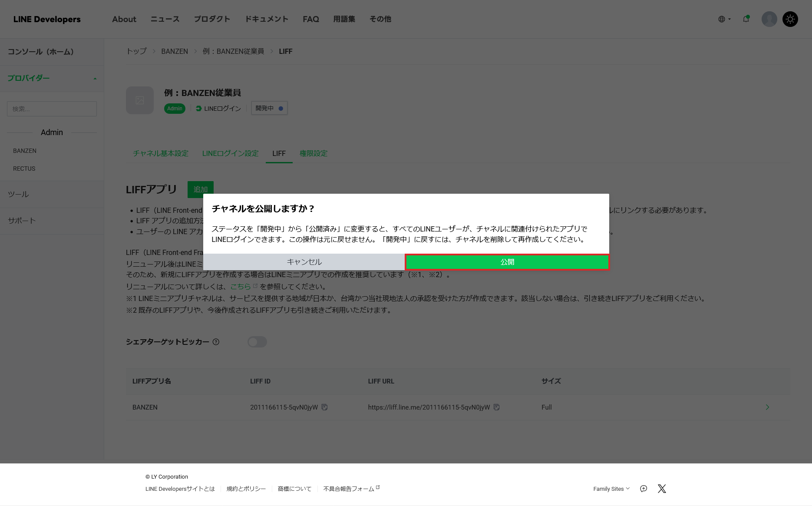Expand the Family Sites dropdown
Viewport: 812px width, 506px height.
611,489
